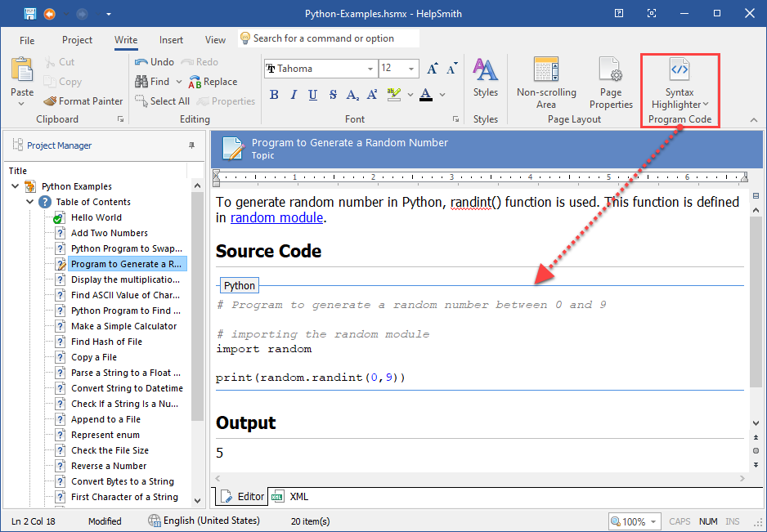Click the tree scrollbar down arrow
Image resolution: width=767 pixels, height=532 pixels.
[197, 500]
